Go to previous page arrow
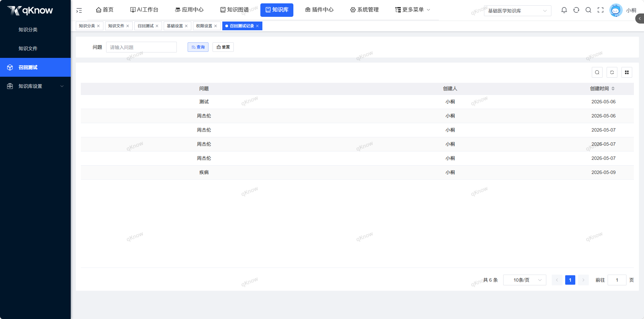This screenshot has height=319, width=644. tap(557, 280)
